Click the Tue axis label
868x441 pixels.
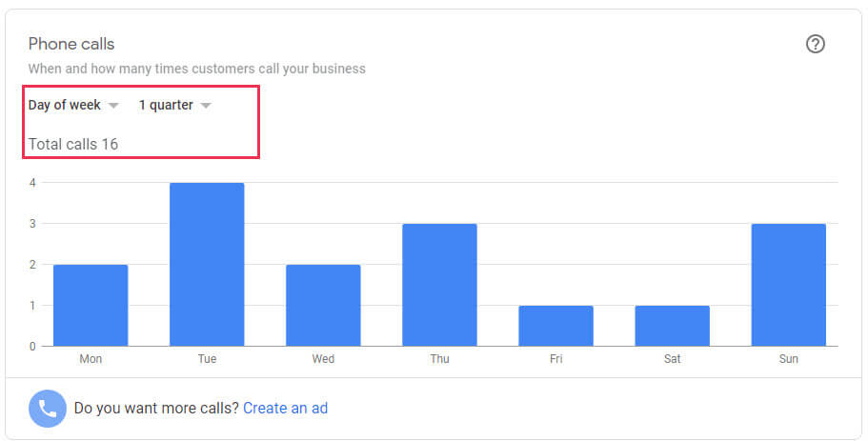(207, 359)
